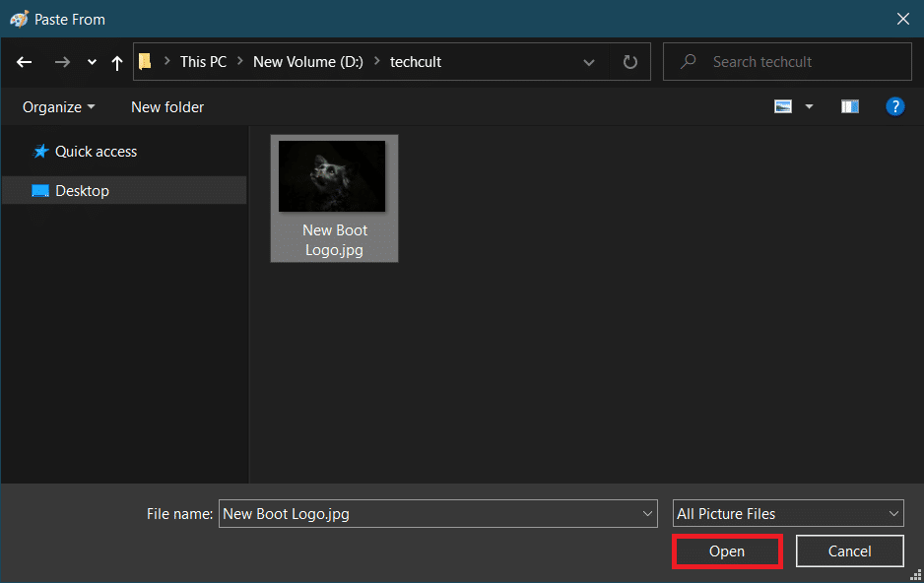Click the forward navigation arrow

tap(62, 62)
